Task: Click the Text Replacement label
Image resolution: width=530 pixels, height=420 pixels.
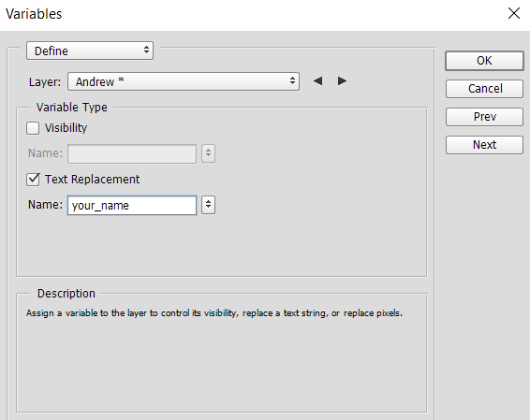Action: tap(92, 180)
